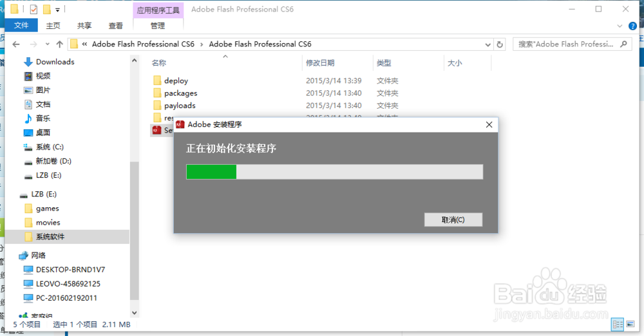Switch to details view icon

tap(618, 324)
